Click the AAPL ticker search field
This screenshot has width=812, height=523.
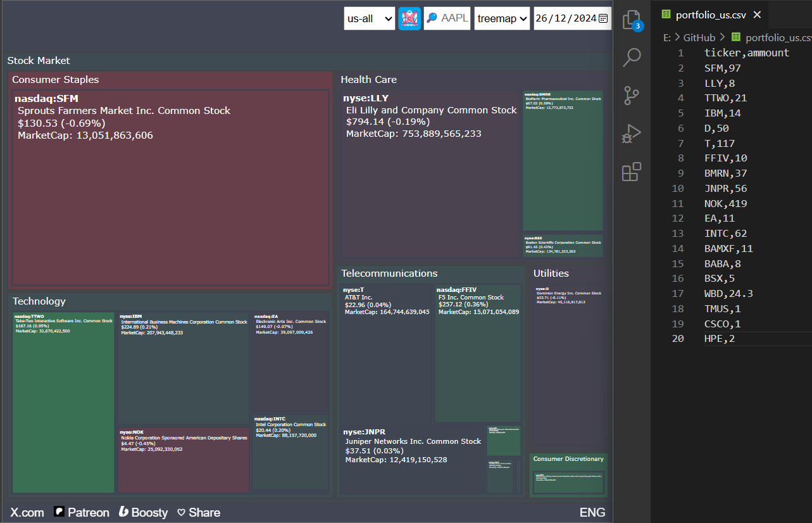click(x=447, y=18)
